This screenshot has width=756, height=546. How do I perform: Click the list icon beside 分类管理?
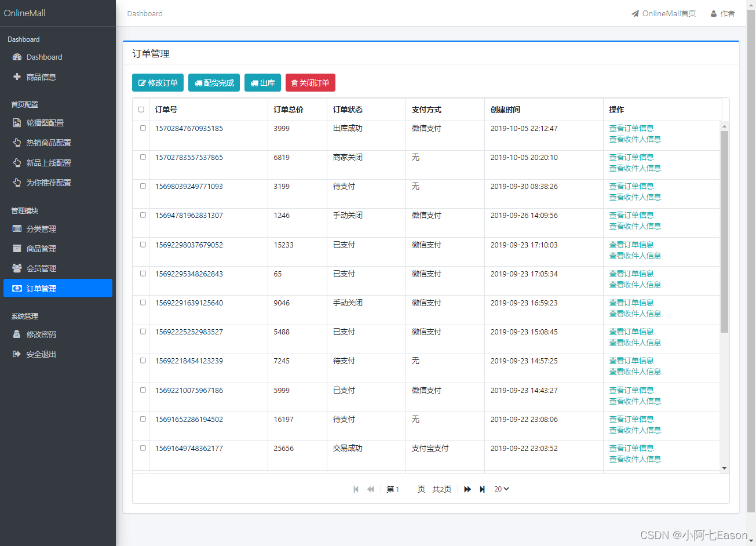[x=17, y=229]
